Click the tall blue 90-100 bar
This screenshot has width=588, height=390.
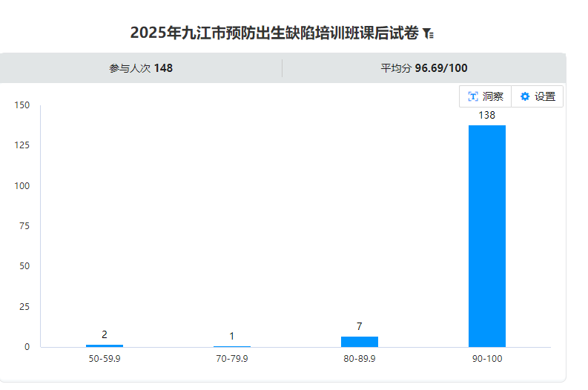(x=487, y=236)
